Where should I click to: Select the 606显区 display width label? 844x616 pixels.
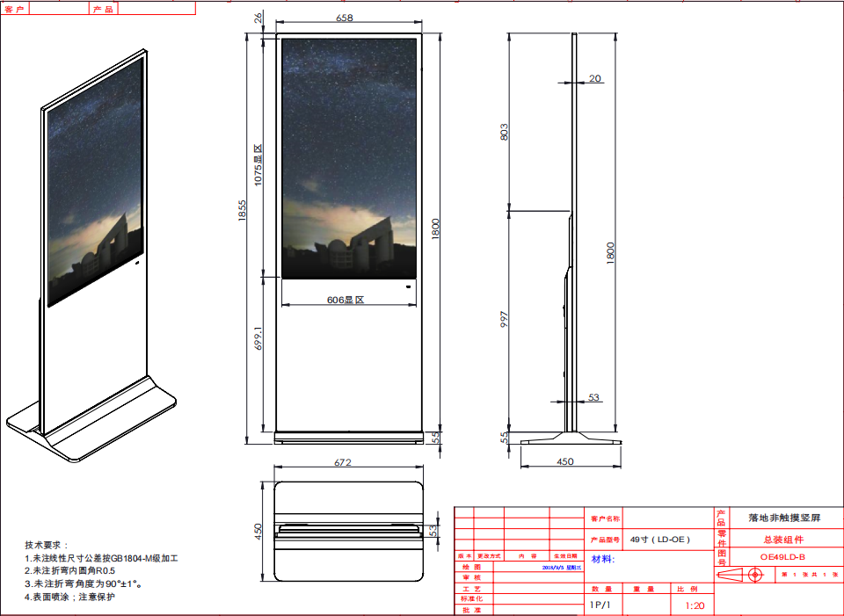point(346,300)
